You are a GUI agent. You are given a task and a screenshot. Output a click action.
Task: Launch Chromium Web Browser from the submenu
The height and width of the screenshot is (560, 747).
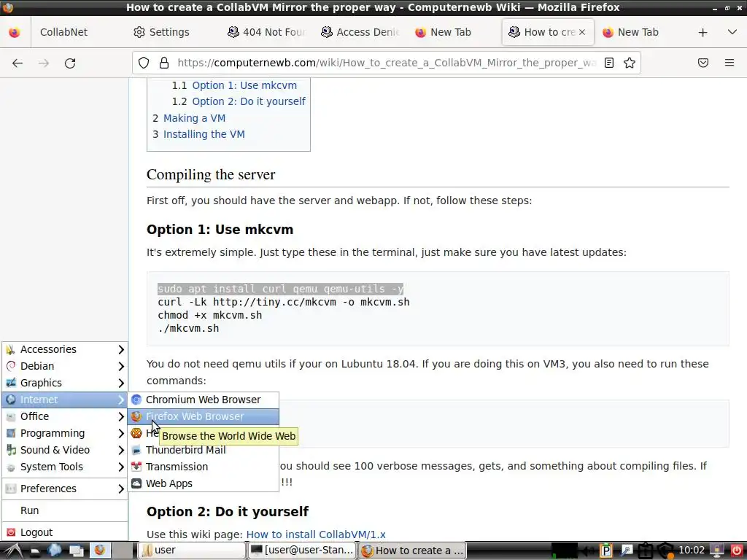(x=203, y=400)
